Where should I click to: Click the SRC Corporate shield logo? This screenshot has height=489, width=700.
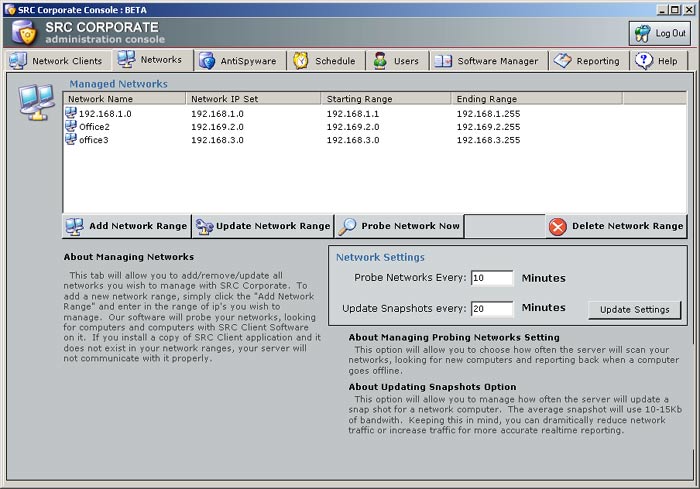25,33
